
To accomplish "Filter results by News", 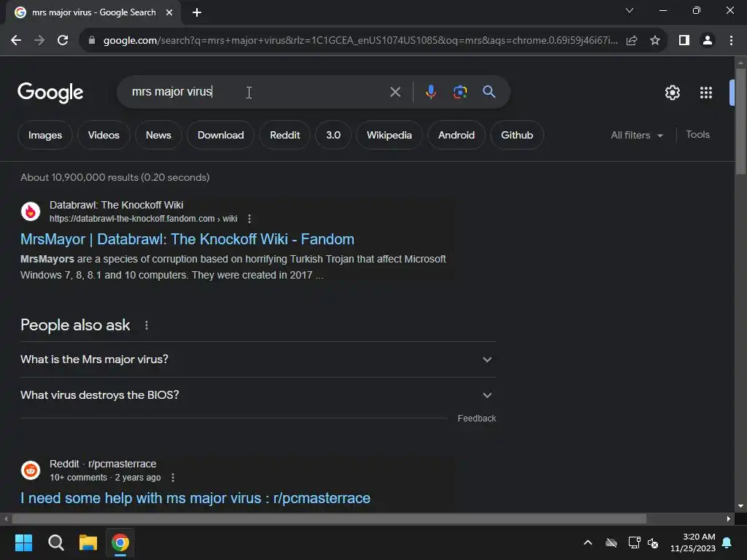I will (158, 135).
